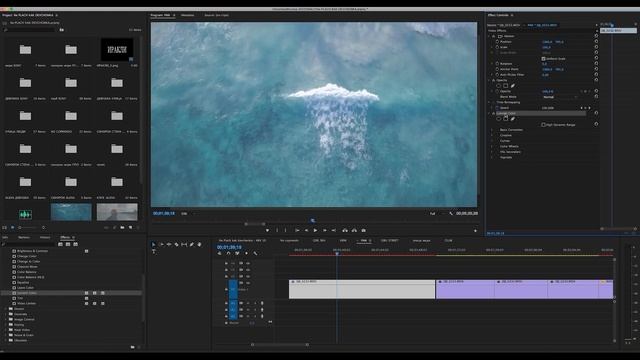Toggle Snap in the timeline

click(229, 253)
